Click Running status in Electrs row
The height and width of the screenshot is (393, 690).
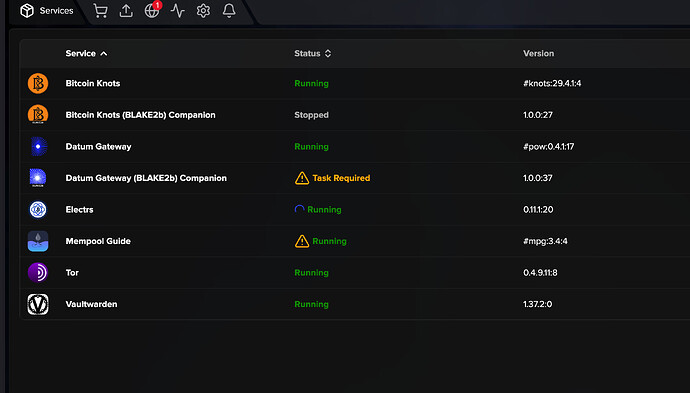pos(324,209)
